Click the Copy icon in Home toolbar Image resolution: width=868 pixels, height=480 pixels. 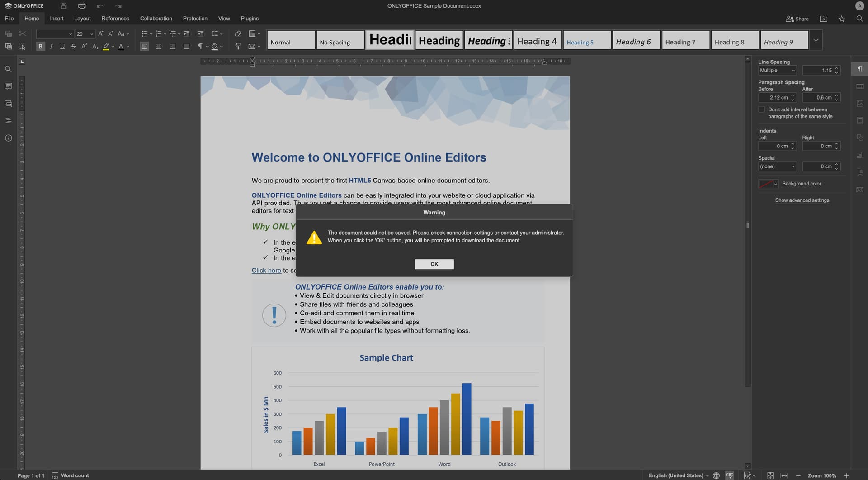point(8,33)
